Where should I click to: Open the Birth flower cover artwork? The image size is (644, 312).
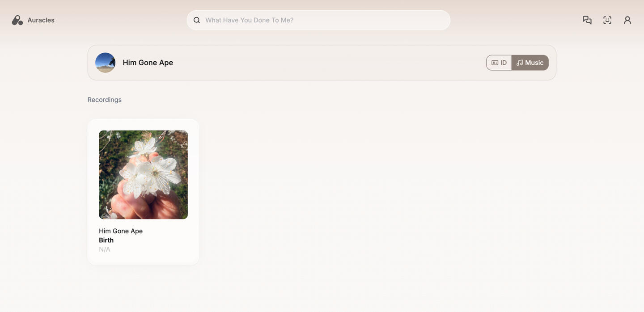(143, 175)
